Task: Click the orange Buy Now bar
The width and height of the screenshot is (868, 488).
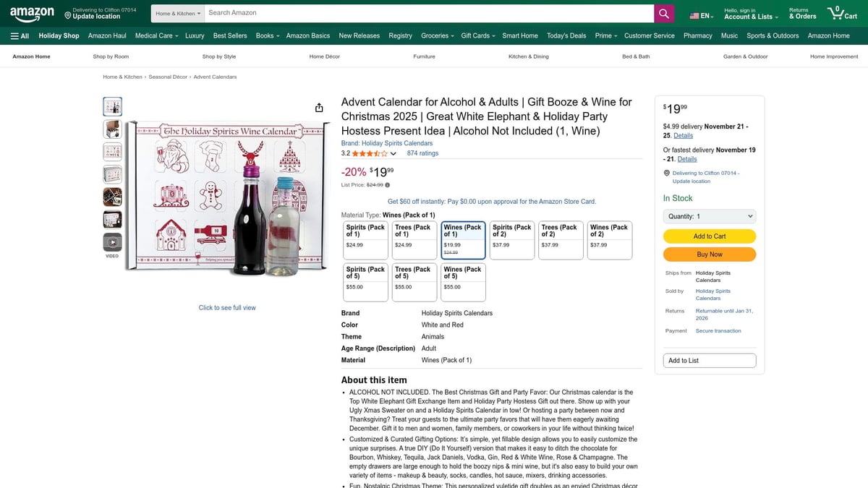Action: coord(709,254)
